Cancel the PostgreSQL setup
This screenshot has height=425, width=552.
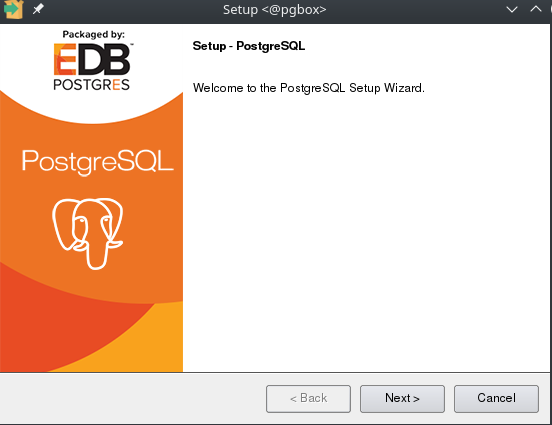click(496, 399)
